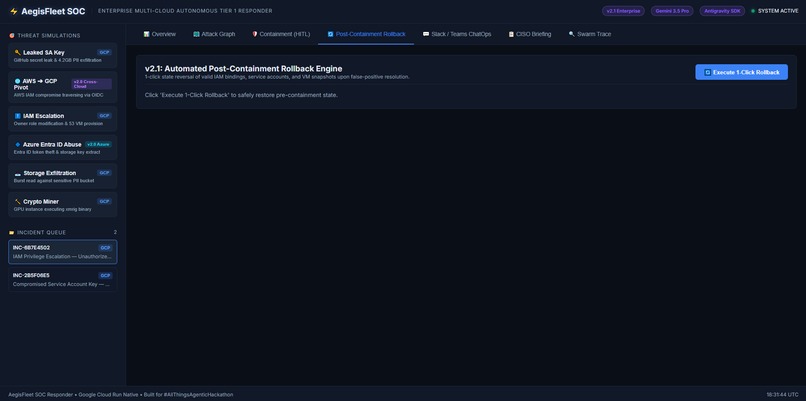The image size is (806, 401).
Task: Click the Storage Exfiltration drive icon
Action: pyautogui.click(x=17, y=174)
